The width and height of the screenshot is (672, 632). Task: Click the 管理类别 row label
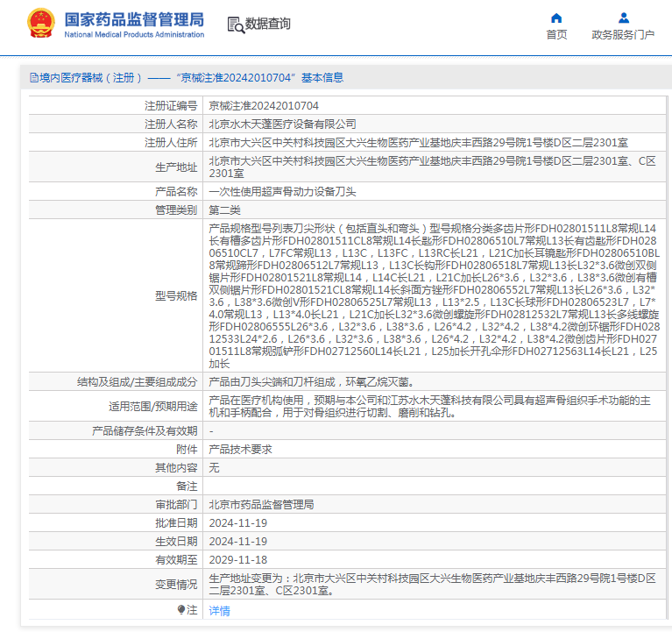[176, 210]
